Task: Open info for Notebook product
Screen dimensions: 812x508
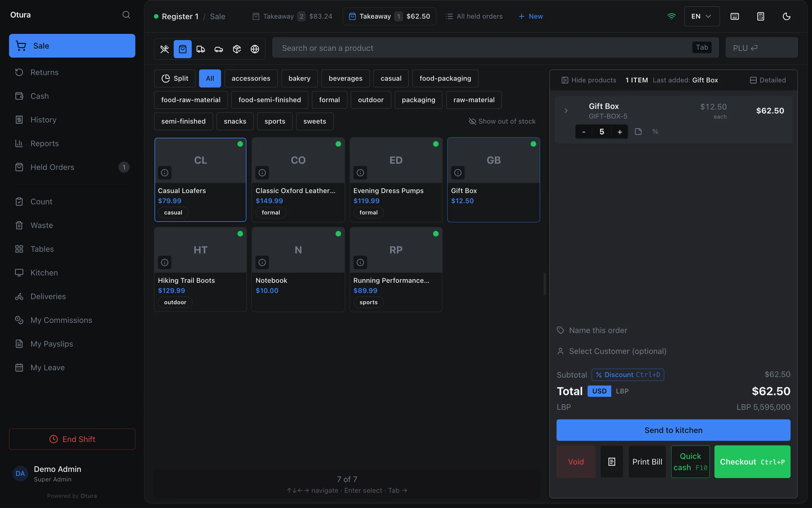Action: point(262,262)
